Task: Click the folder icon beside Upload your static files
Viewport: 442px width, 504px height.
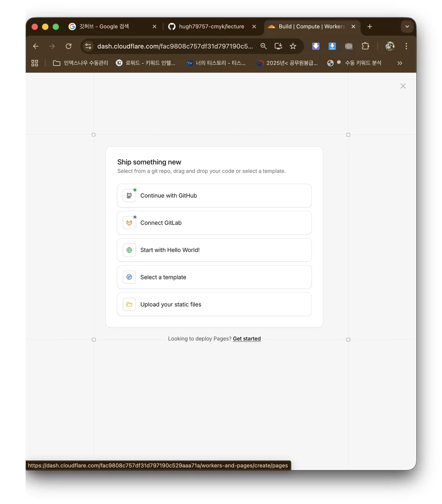Action: [x=129, y=304]
